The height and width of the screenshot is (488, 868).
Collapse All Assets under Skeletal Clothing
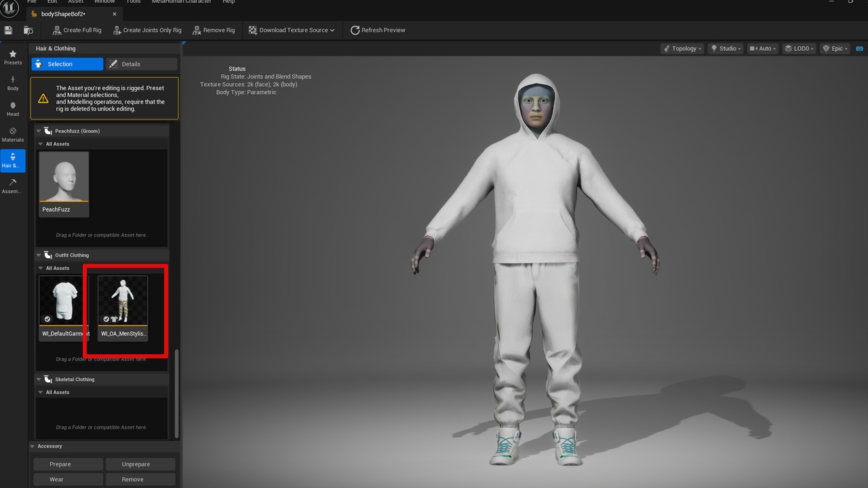(41, 392)
